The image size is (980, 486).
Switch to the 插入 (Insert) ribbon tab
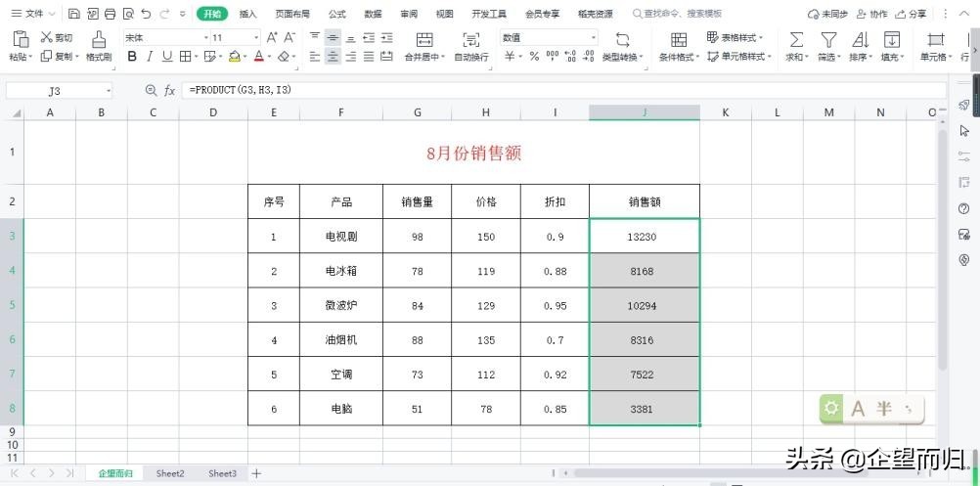click(248, 15)
